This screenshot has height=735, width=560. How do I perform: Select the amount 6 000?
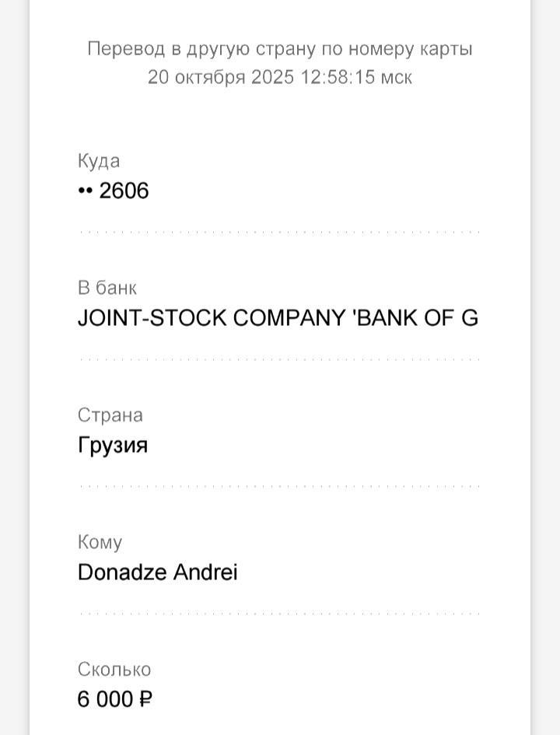pos(106,699)
